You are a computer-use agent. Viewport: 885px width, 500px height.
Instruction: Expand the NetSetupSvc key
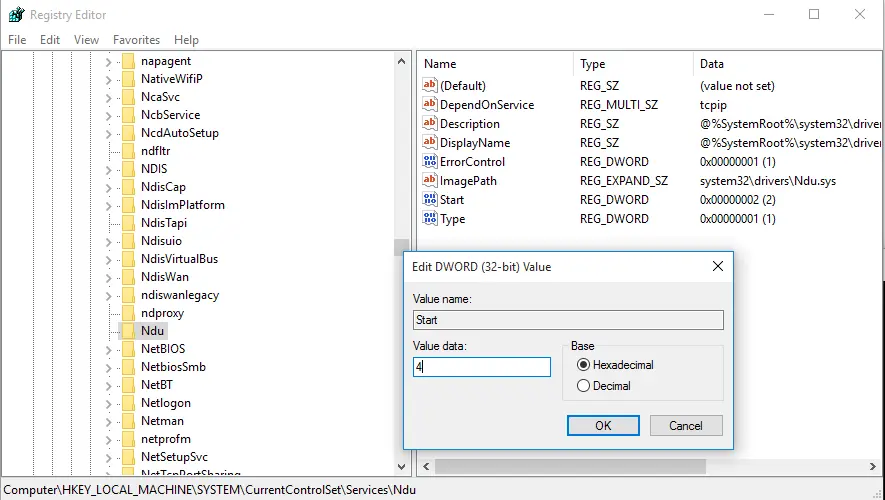(x=108, y=458)
